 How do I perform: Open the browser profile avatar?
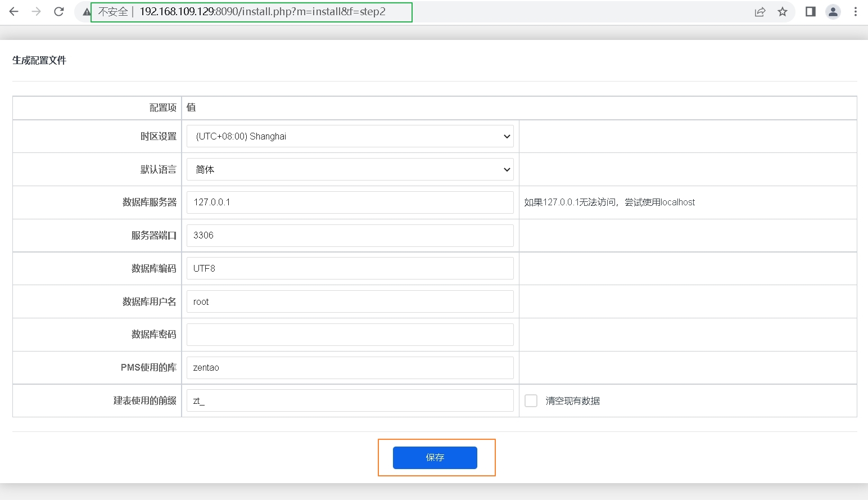click(x=833, y=11)
